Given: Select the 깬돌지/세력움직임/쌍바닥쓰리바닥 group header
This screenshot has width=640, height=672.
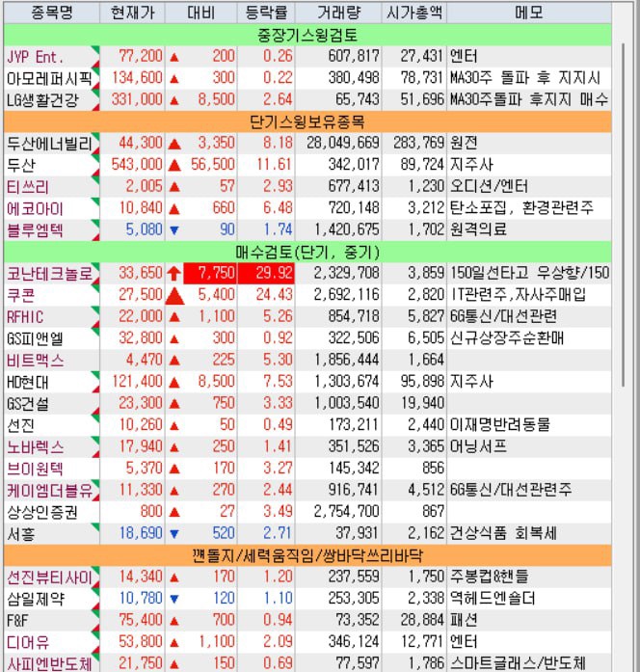Looking at the screenshot, I should click(x=307, y=556).
